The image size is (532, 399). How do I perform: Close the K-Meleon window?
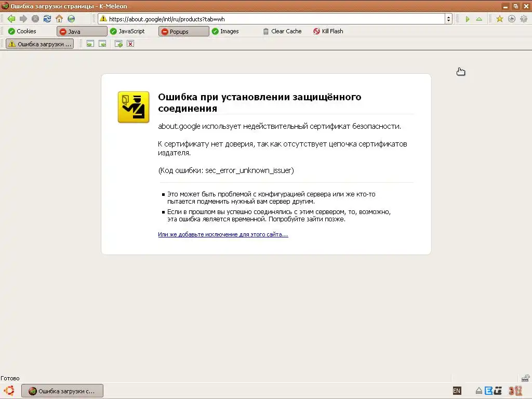(x=526, y=6)
